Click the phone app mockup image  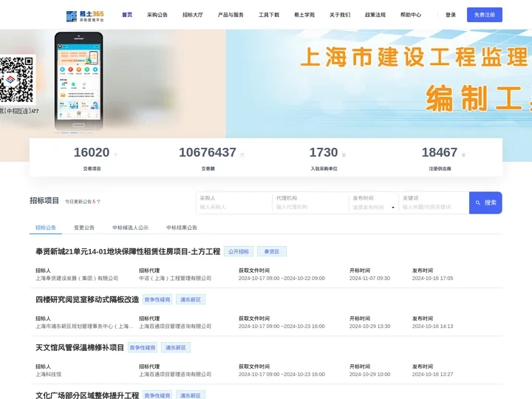78,80
